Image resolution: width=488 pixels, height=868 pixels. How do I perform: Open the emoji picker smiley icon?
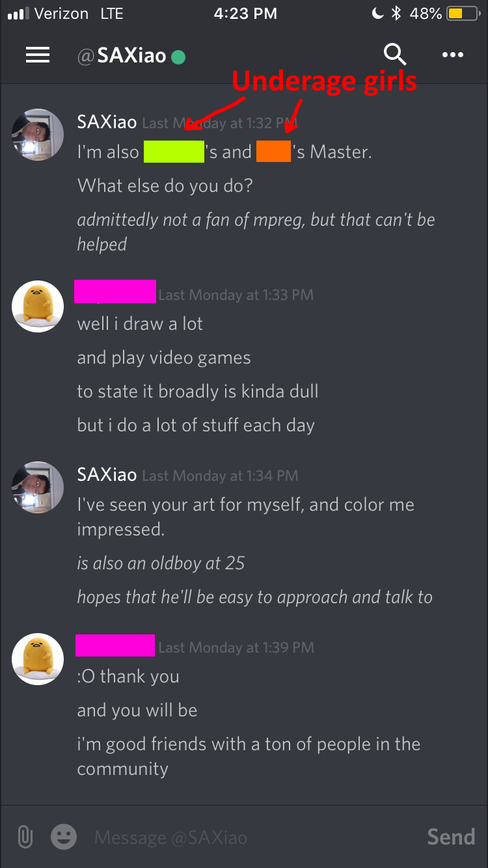coord(64,837)
